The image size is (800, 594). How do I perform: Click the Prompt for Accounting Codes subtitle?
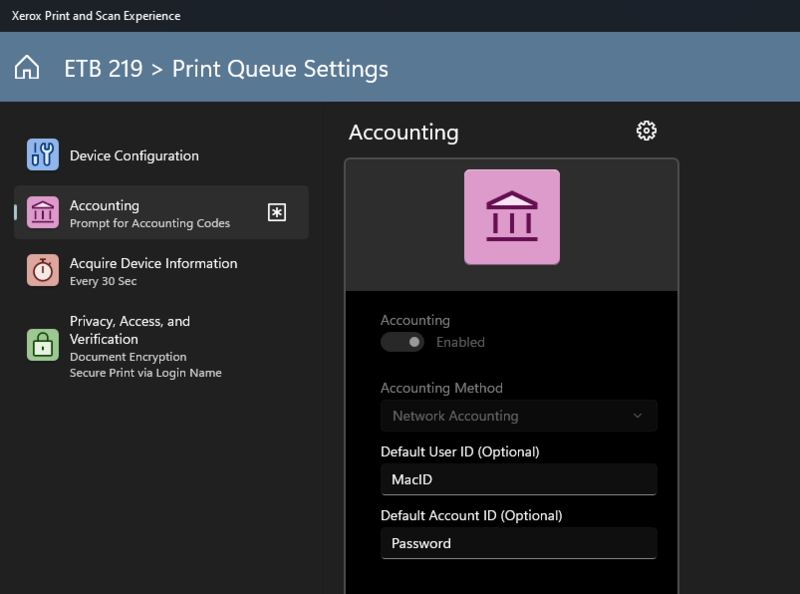(x=150, y=224)
